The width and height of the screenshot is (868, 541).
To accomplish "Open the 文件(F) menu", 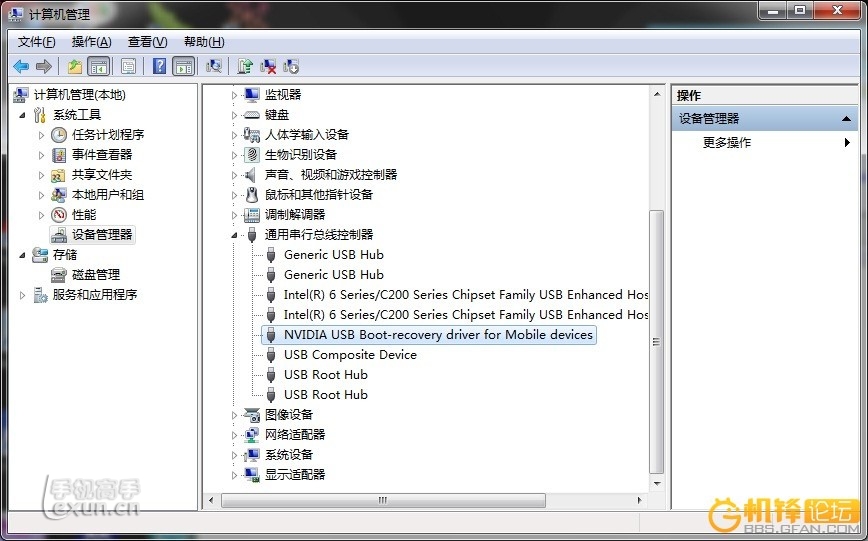I will click(x=37, y=42).
